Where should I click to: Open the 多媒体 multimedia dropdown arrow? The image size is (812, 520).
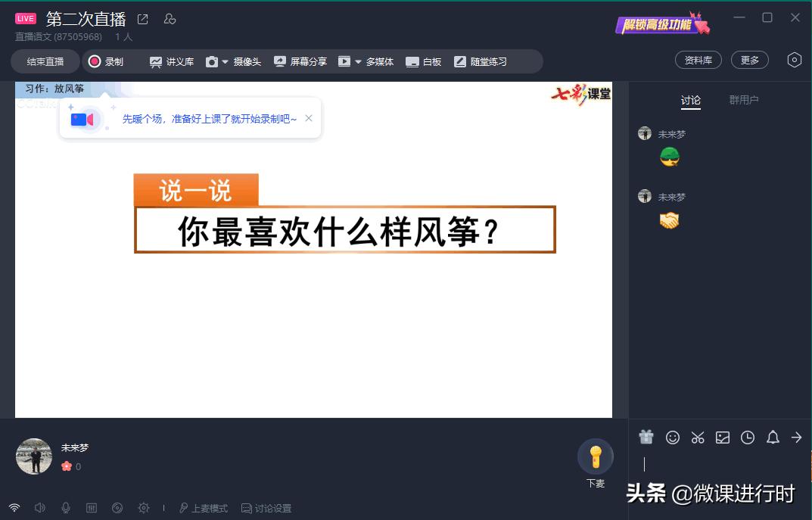click(357, 61)
